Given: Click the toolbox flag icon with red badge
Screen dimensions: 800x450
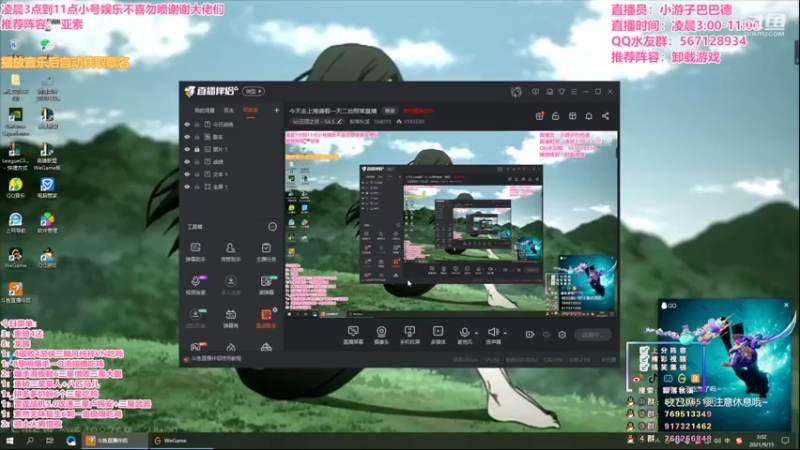Looking at the screenshot, I should [195, 347].
